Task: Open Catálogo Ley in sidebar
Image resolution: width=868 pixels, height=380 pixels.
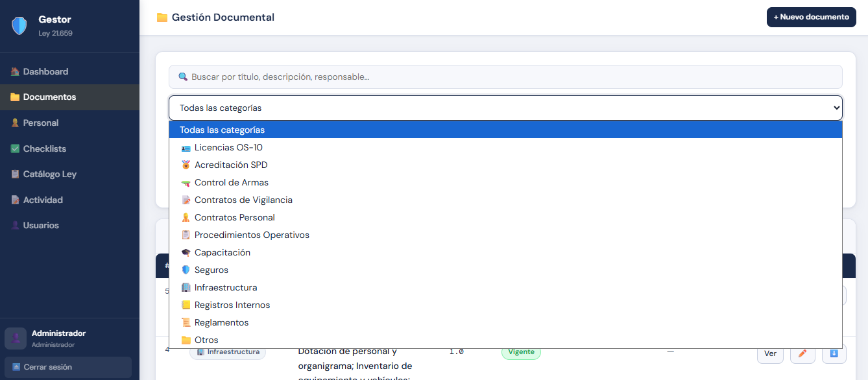Action: click(69, 174)
